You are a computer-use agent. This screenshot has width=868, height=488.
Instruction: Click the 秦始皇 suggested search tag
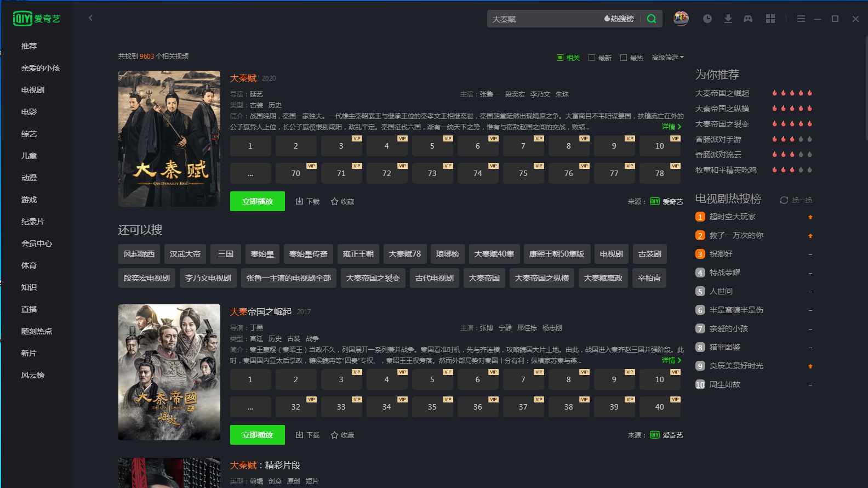(262, 254)
